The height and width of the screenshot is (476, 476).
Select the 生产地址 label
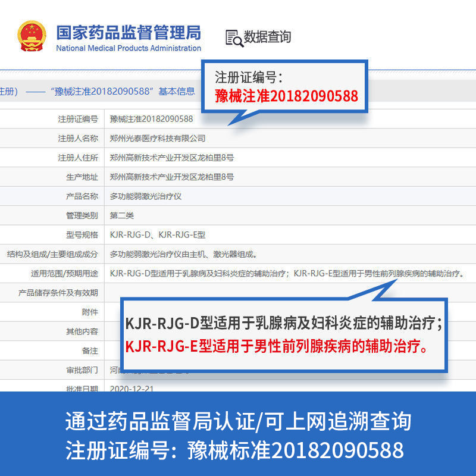tap(82, 177)
